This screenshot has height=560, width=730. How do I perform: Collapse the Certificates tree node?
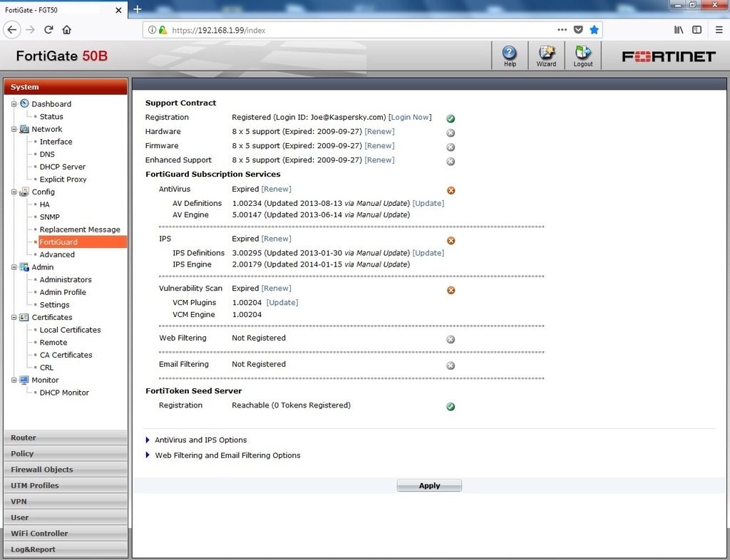point(14,317)
